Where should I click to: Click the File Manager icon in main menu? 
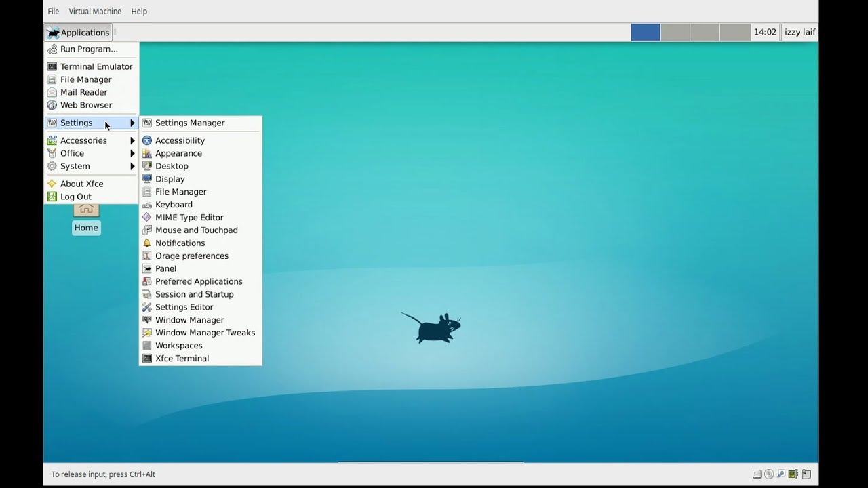tap(52, 79)
